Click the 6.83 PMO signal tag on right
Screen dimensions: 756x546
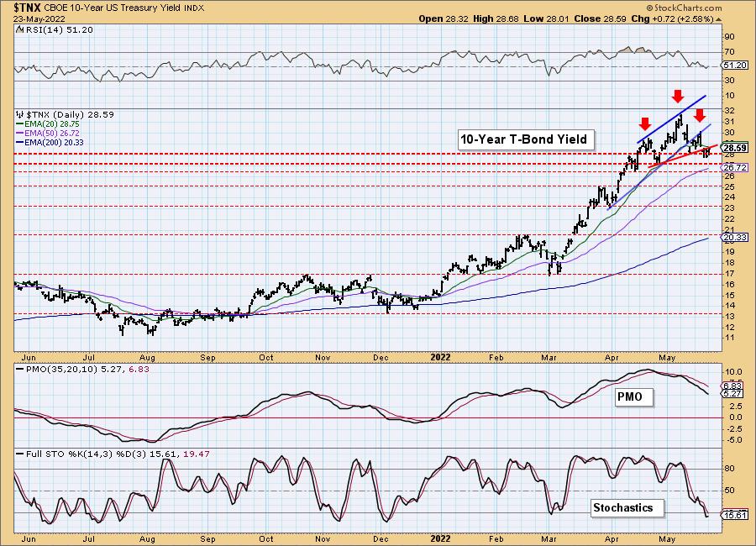pyautogui.click(x=732, y=386)
